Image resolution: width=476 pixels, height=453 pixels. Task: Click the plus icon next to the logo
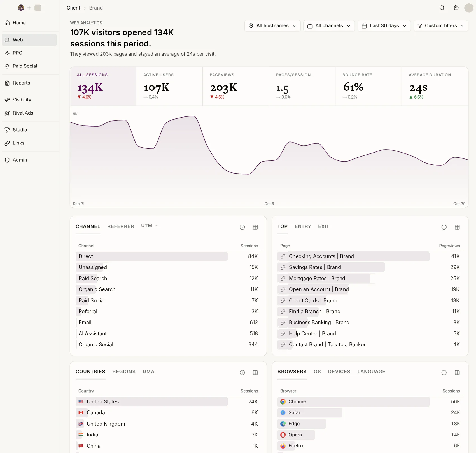29,8
